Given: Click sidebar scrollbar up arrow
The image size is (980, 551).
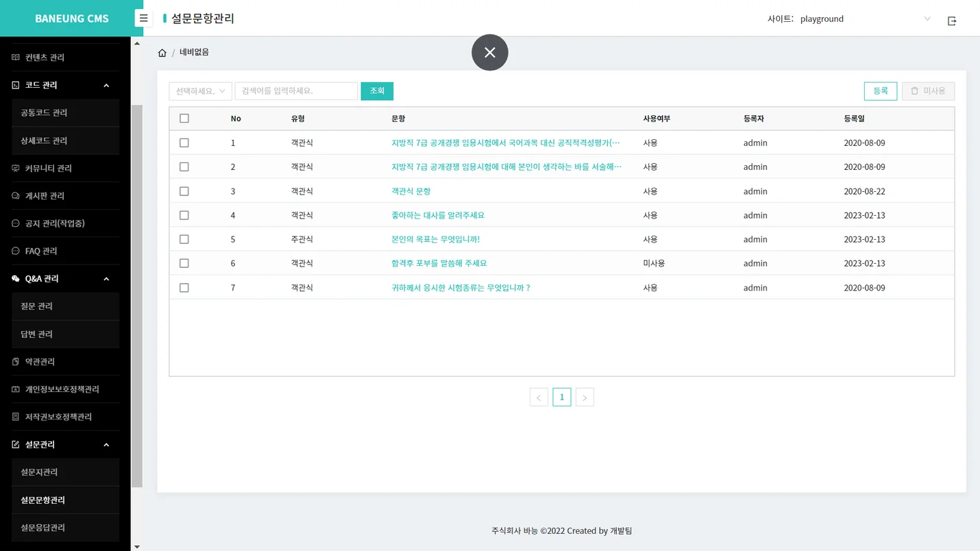Looking at the screenshot, I should click(x=137, y=43).
